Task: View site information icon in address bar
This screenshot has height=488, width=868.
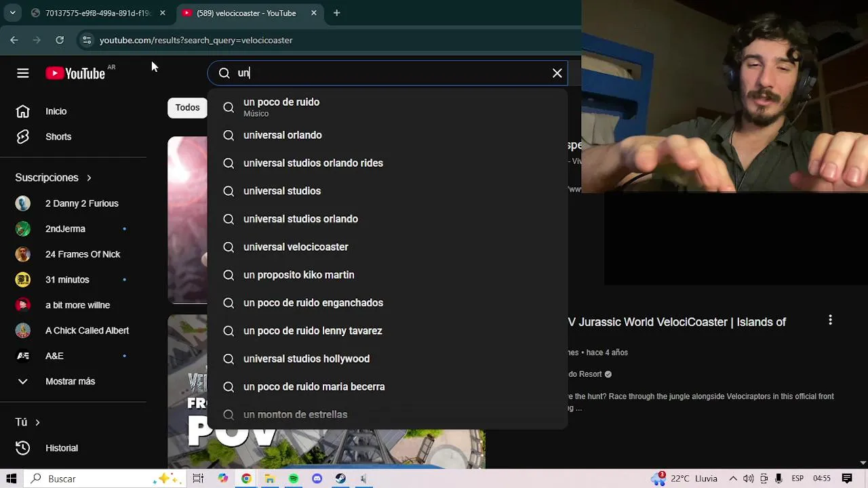Action: tap(86, 40)
